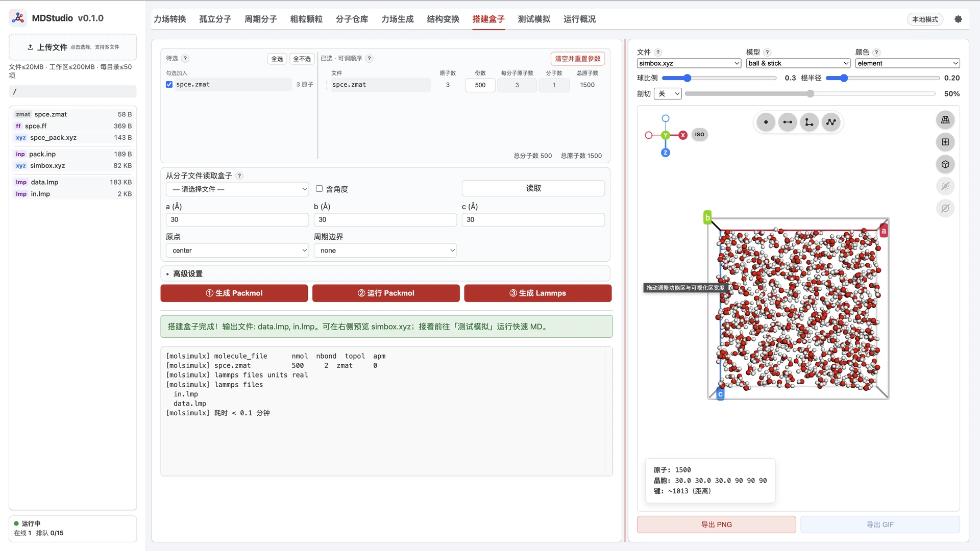Open the element color dropdown
This screenshot has height=551, width=980.
coord(908,63)
